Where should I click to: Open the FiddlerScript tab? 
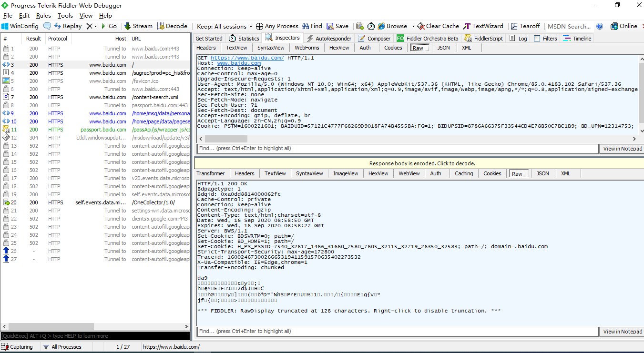point(483,39)
